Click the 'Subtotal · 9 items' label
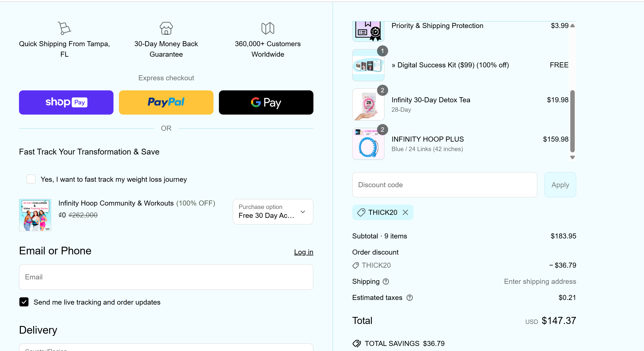Screen dimensions: 644x351 379,236
